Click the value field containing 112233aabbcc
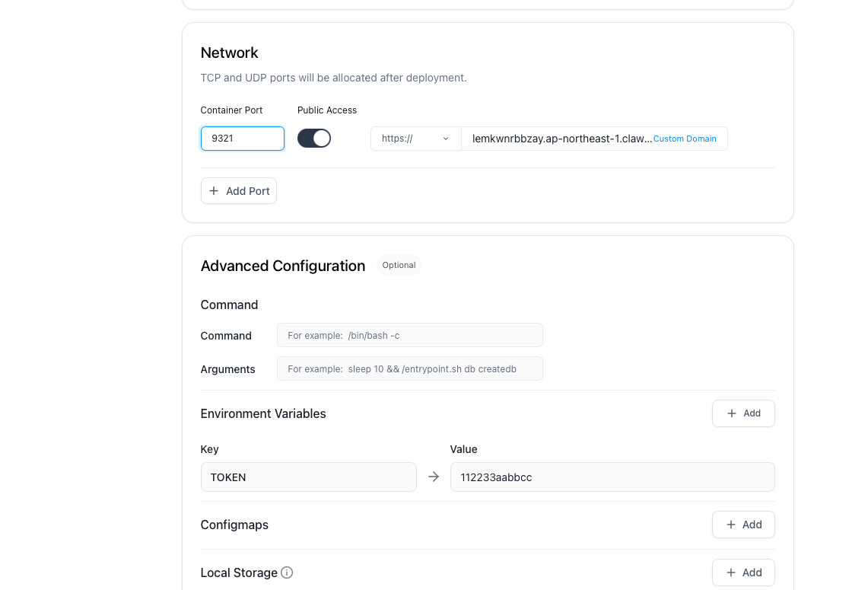Image resolution: width=868 pixels, height=590 pixels. tap(612, 477)
